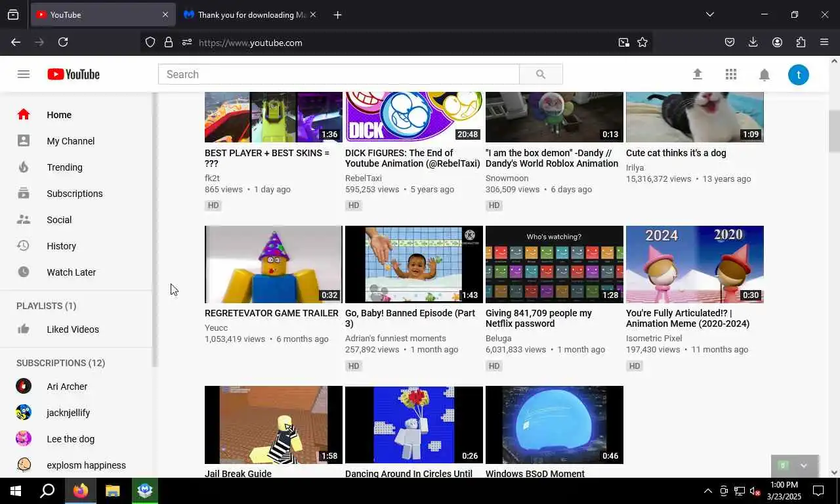Image resolution: width=840 pixels, height=504 pixels.
Task: Click the address bar URL
Action: click(x=250, y=43)
